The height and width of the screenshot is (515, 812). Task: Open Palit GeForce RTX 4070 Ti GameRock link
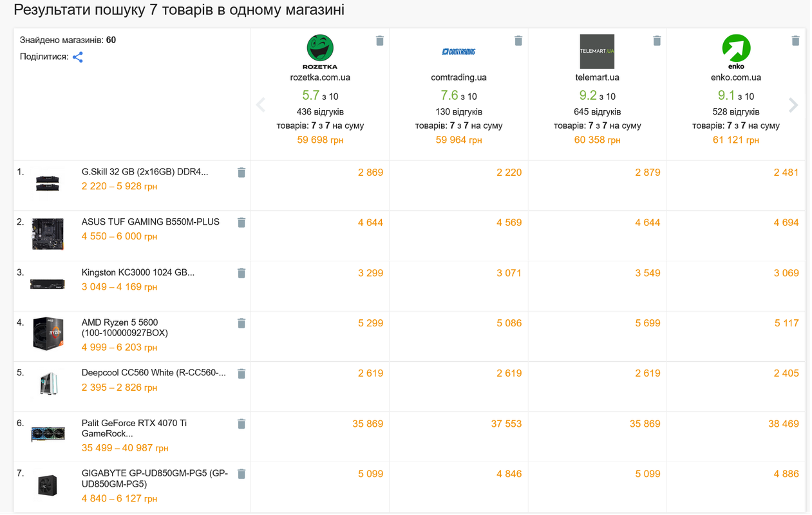coord(134,428)
